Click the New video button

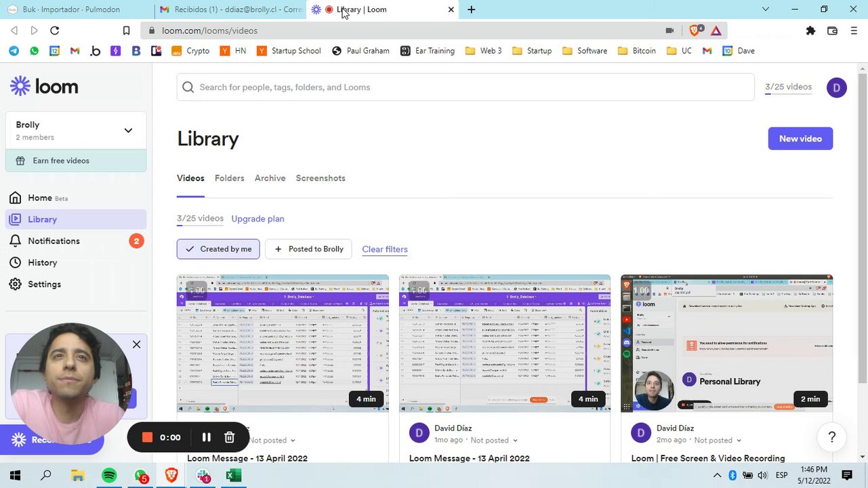click(800, 138)
